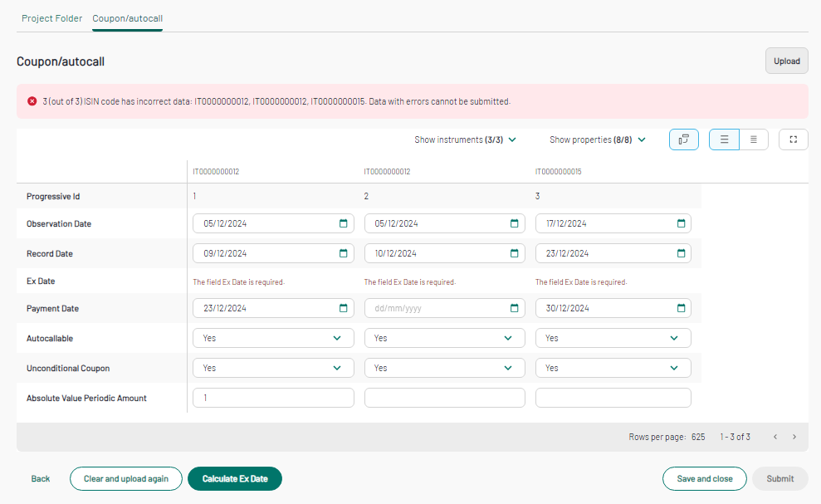821x504 pixels.
Task: Click the Unconditional Coupon row label
Action: click(68, 369)
